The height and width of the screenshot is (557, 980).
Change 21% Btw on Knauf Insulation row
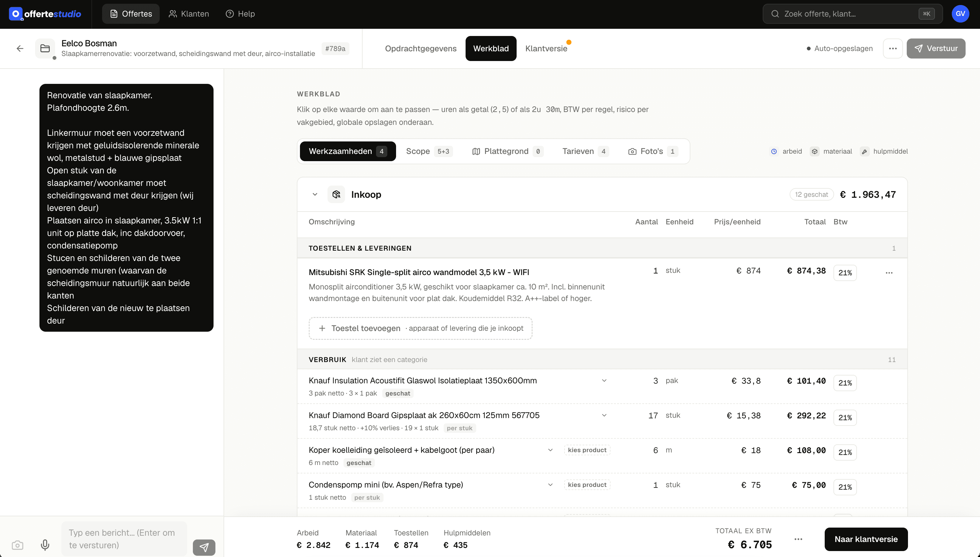pos(845,383)
